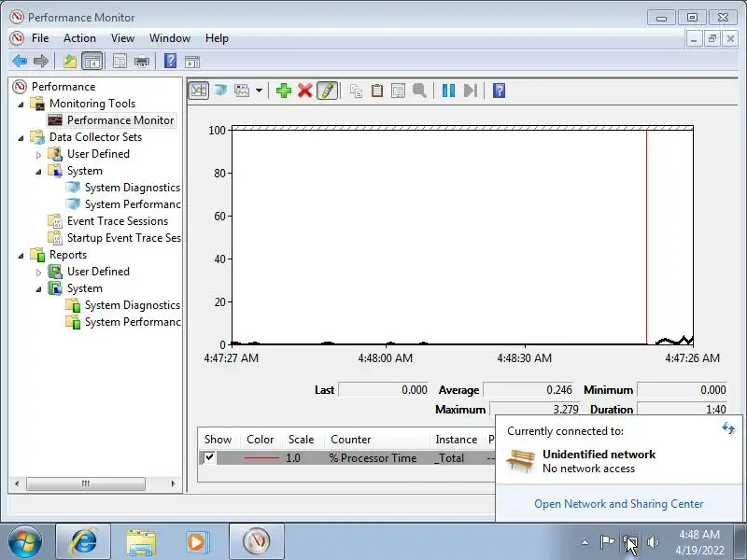Click the volume speaker tray icon
Image resolution: width=747 pixels, height=560 pixels.
[x=653, y=542]
